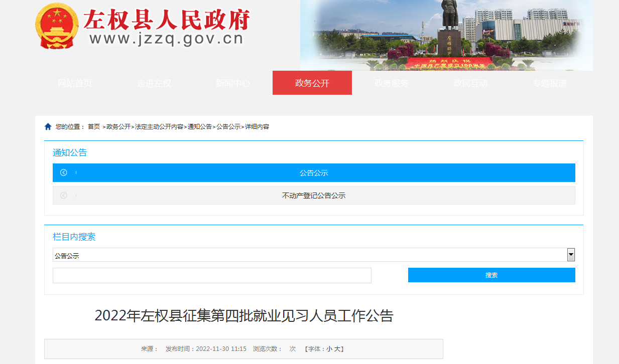Click 首页 link in breadcrumb
The image size is (619, 364).
coord(94,127)
